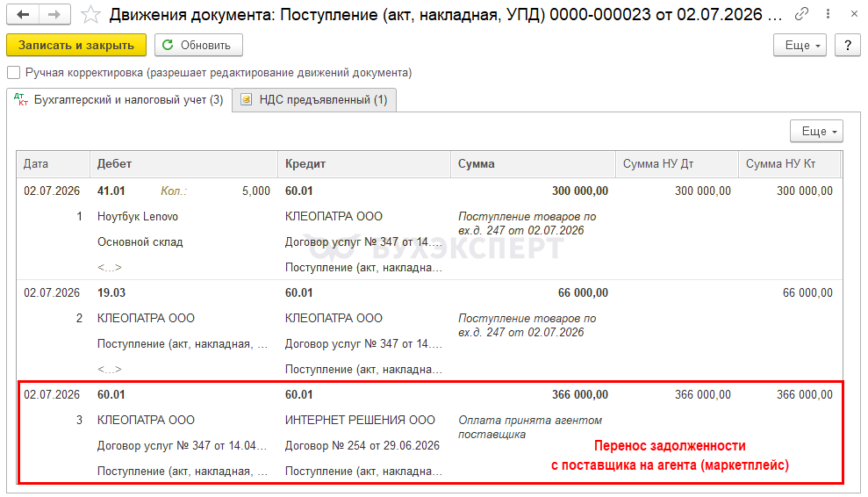Select the sum 66 000,00 in Сумма column

point(583,293)
